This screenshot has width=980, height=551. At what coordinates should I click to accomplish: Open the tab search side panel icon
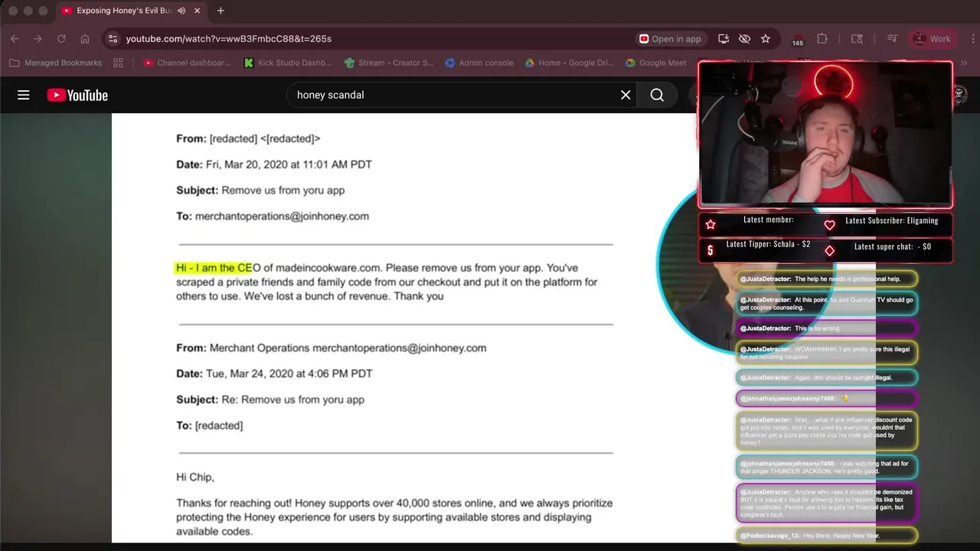857,38
